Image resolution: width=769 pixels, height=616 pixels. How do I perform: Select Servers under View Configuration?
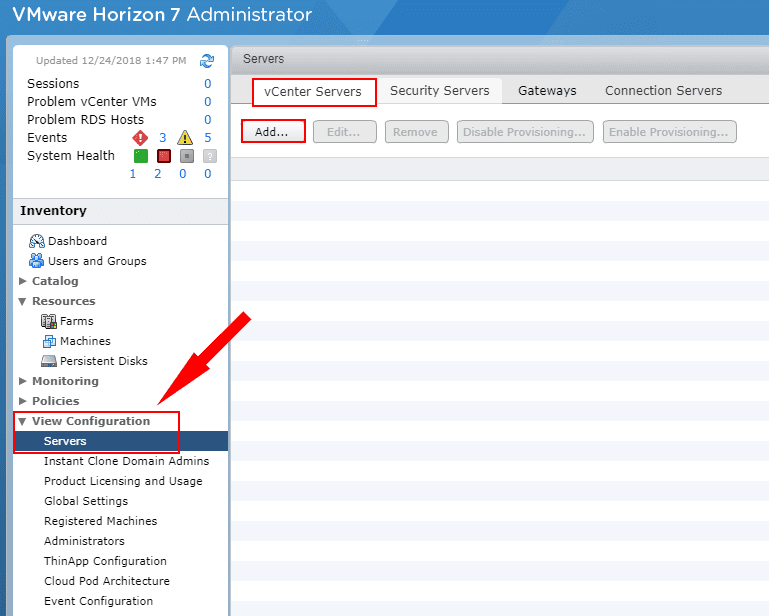(121, 441)
